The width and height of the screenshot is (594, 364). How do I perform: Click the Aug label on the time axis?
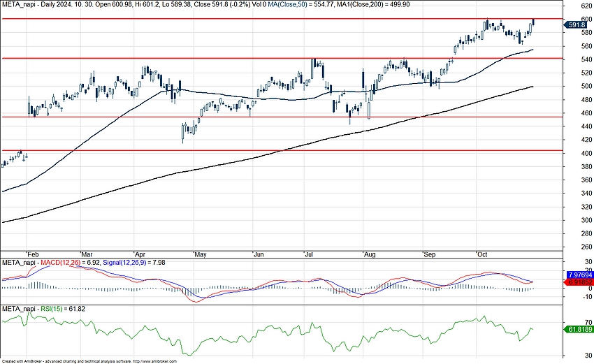370,254
